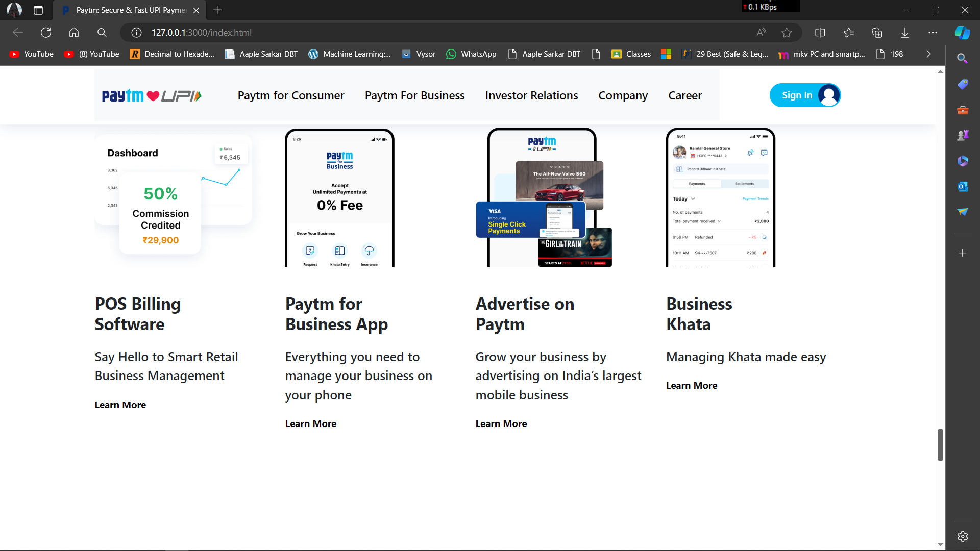This screenshot has width=980, height=551.
Task: Open sidebar games chess icon
Action: tap(963, 135)
